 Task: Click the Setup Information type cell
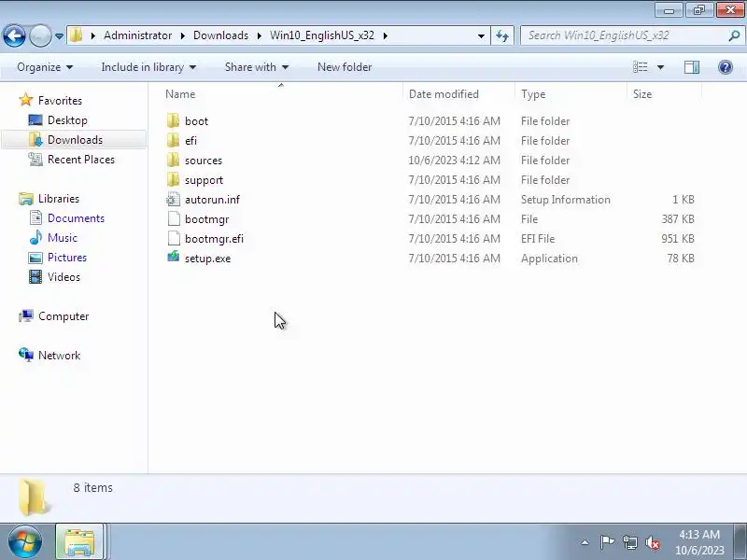click(x=566, y=199)
